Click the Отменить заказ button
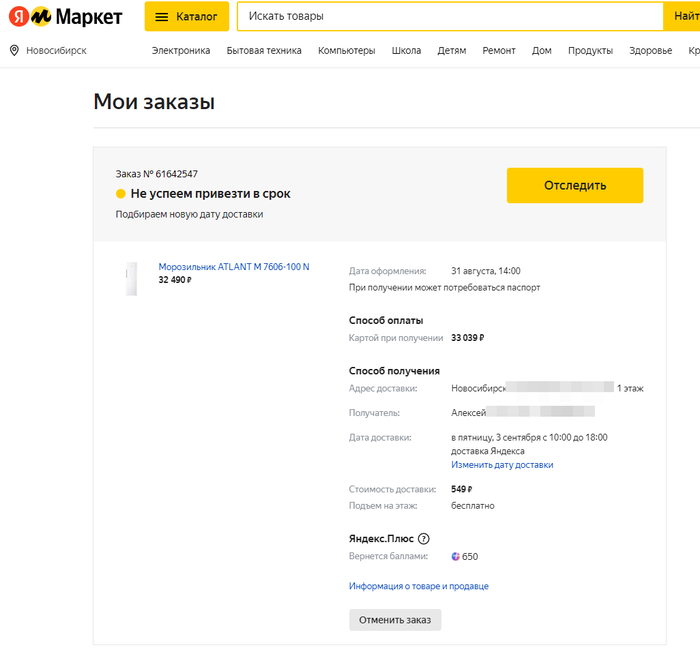The image size is (700, 654). pos(395,620)
